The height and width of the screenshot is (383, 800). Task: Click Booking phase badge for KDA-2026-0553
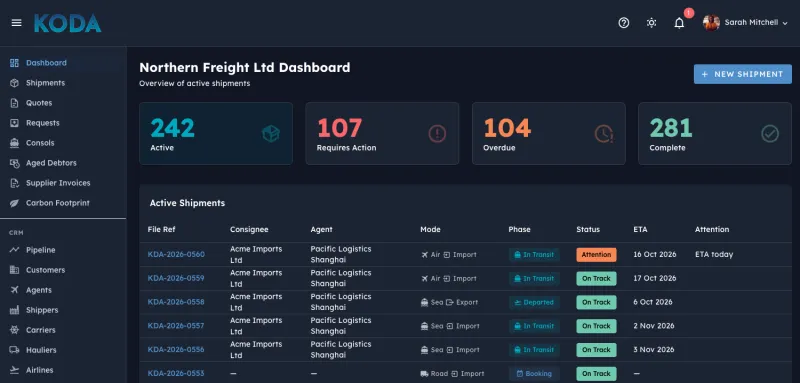tap(534, 374)
